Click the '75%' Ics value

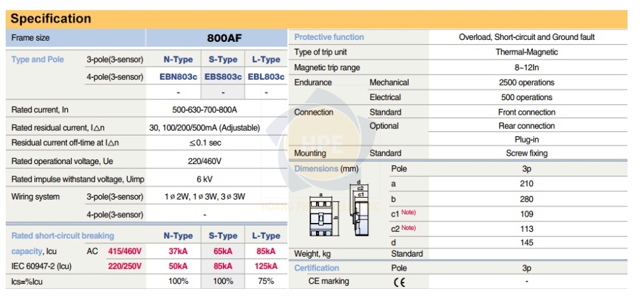click(x=266, y=281)
